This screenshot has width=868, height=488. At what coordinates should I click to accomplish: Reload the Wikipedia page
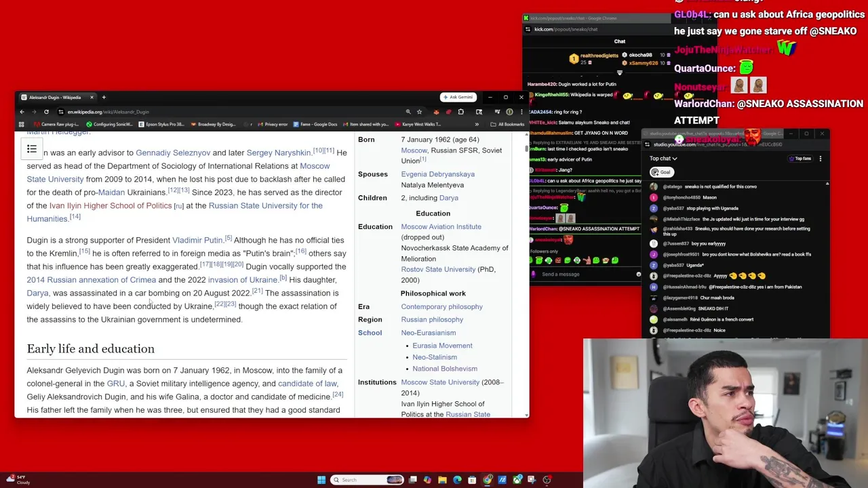coord(46,112)
